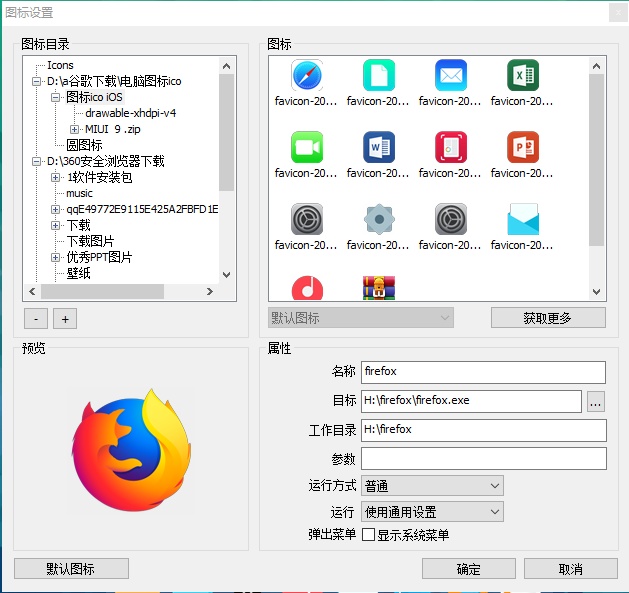This screenshot has height=593, width=629.
Task: Open the 运行方式 dropdown showing 普通
Action: pos(432,486)
